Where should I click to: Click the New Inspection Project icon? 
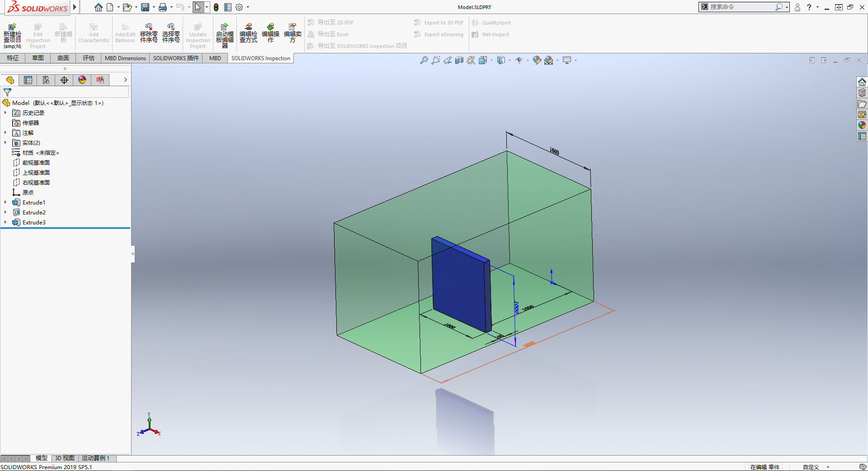pyautogui.click(x=12, y=36)
